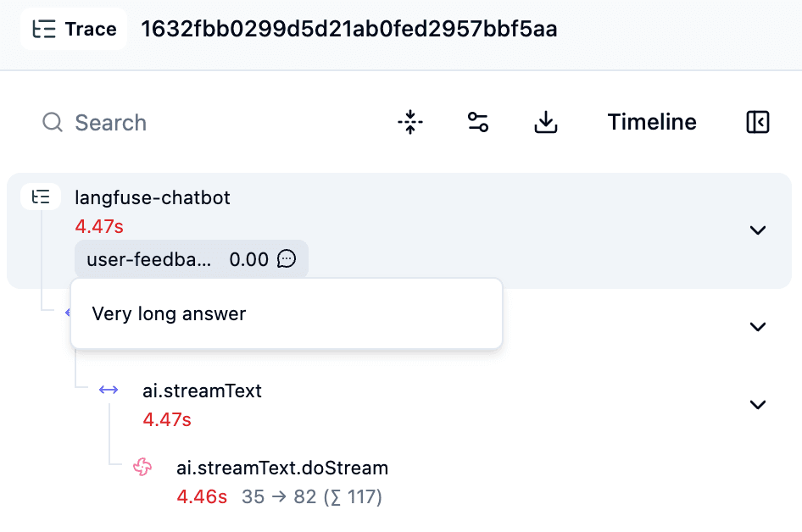The width and height of the screenshot is (802, 532).
Task: Click the download trace icon
Action: click(x=545, y=122)
